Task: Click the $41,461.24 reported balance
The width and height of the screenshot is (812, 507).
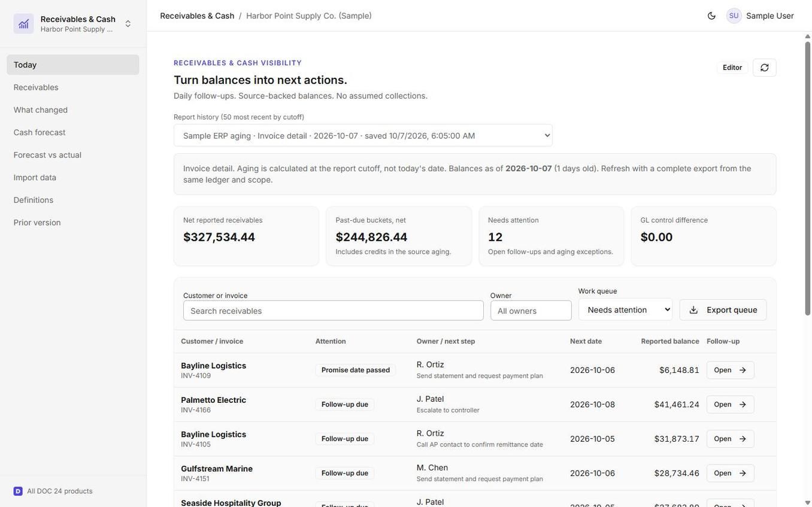Action: coord(677,405)
